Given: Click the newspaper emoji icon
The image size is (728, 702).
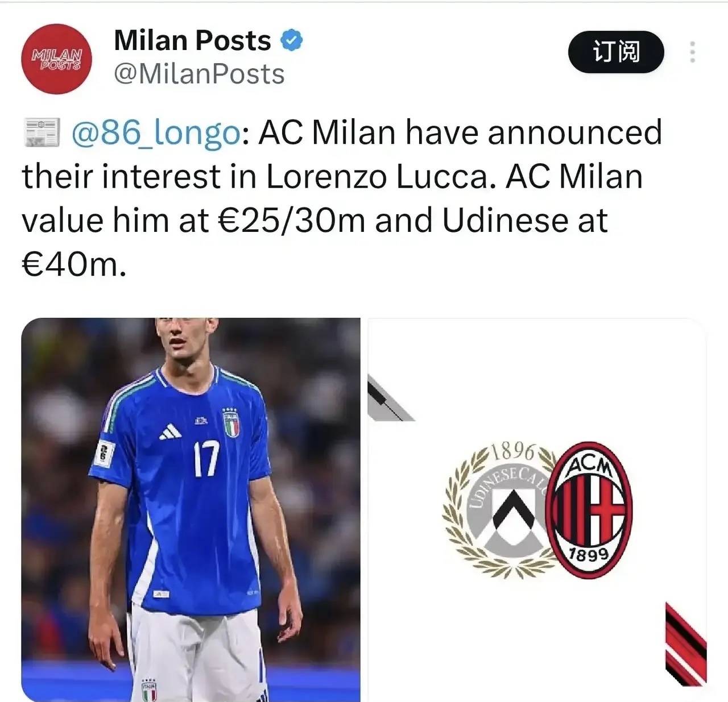Looking at the screenshot, I should click(x=42, y=132).
